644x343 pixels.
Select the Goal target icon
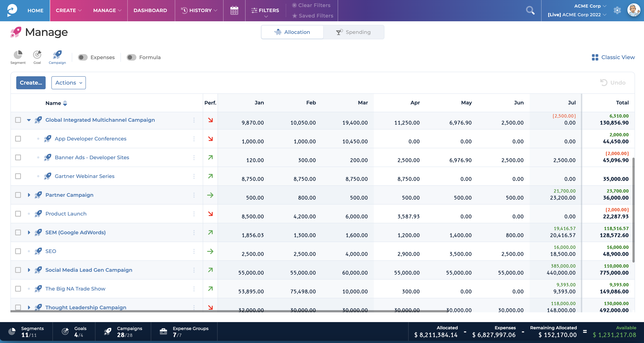pos(37,54)
